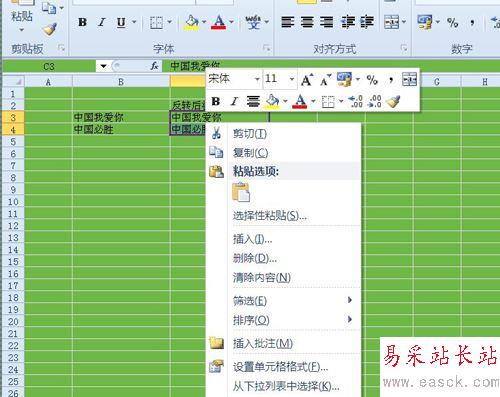The image size is (500, 397).
Task: Click the Name Box showing C3
Action: point(49,66)
